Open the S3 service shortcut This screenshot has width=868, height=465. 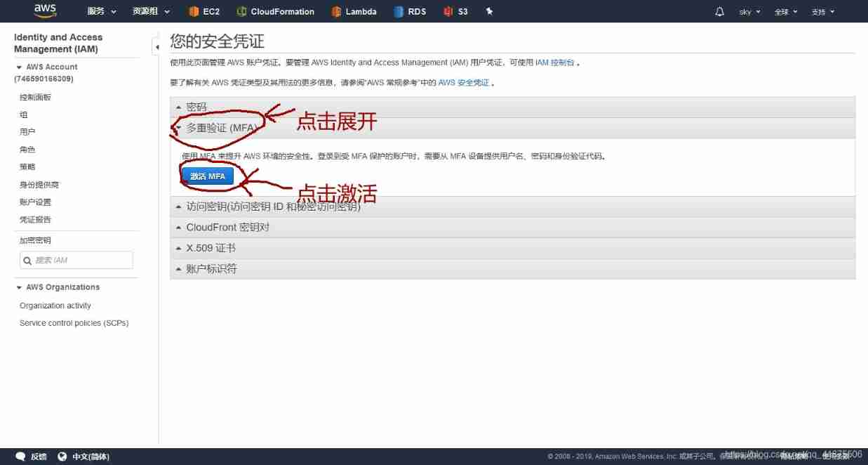tap(455, 12)
